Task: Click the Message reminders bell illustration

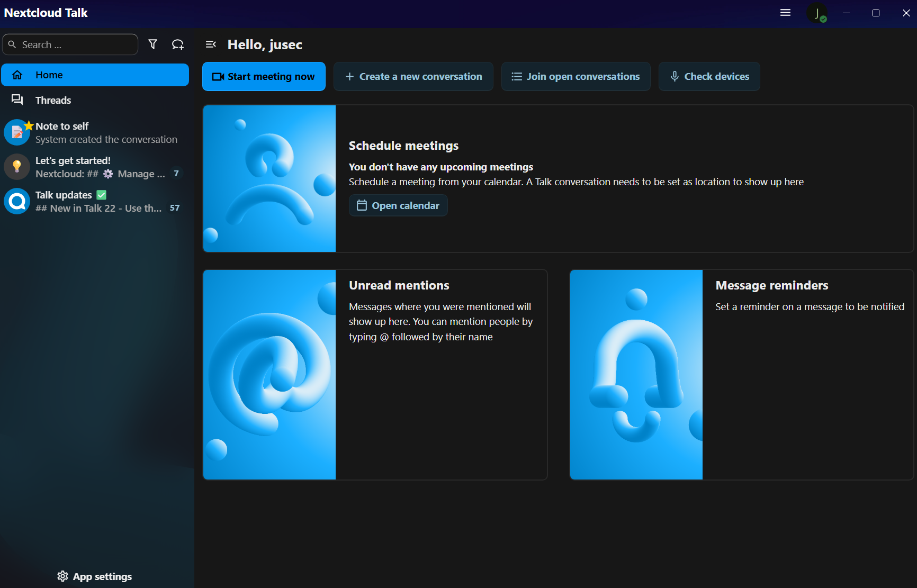Action: (x=636, y=375)
